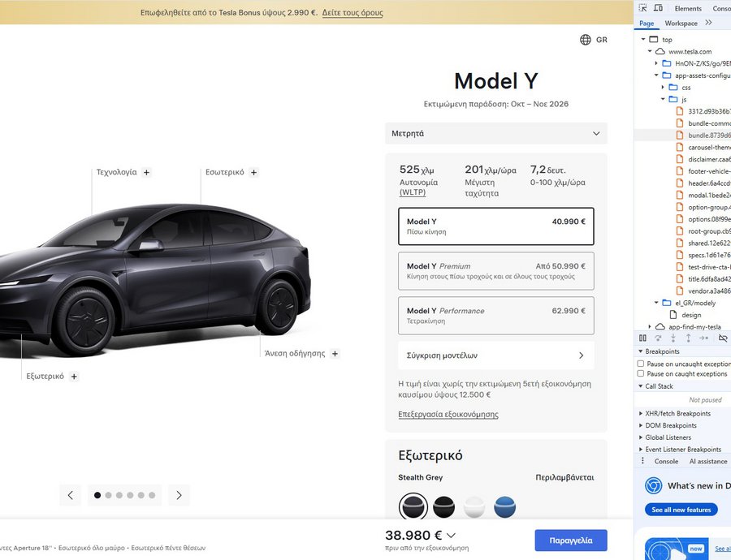Viewport: 731px width, 560px height.
Task: Select the black paint swatch
Action: [443, 507]
